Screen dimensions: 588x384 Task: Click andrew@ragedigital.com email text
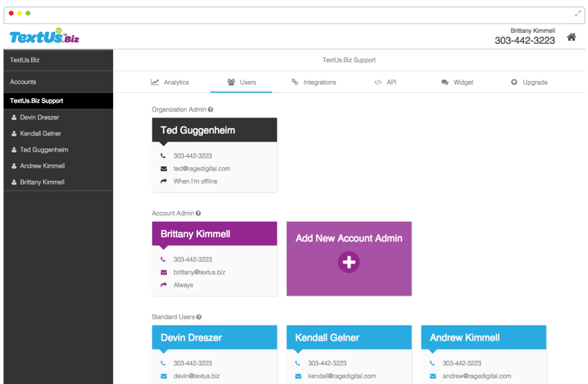click(476, 376)
